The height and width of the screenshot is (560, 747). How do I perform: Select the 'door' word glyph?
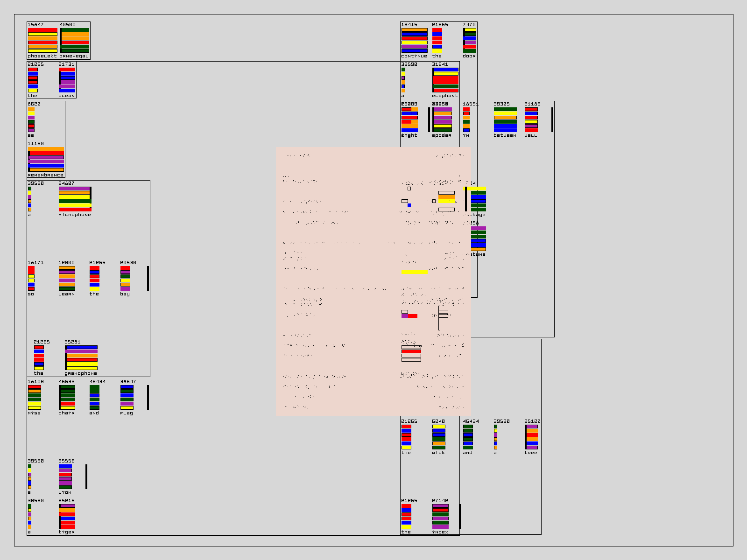[470, 41]
